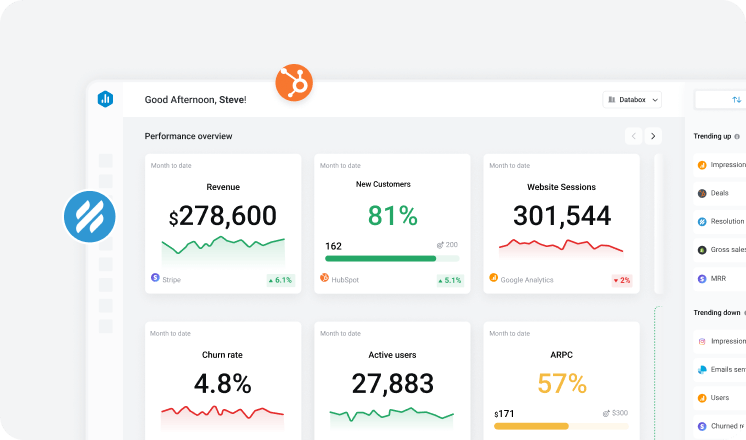The image size is (746, 440).
Task: Click the blue Help Scout integration badge
Action: (x=90, y=216)
